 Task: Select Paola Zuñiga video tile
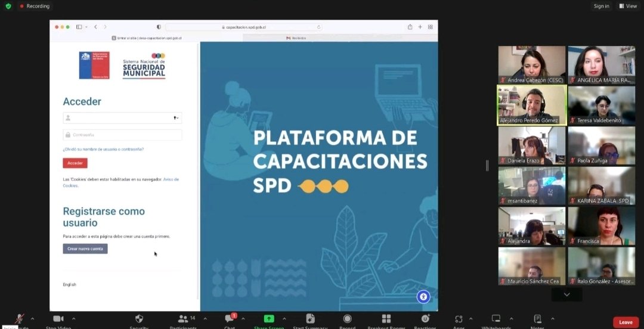[602, 145]
